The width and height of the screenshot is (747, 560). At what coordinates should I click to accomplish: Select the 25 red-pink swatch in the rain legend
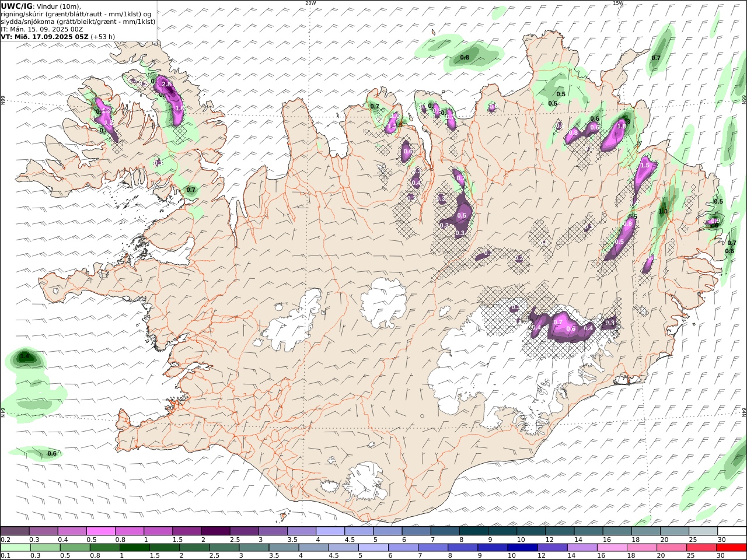pyautogui.click(x=701, y=548)
